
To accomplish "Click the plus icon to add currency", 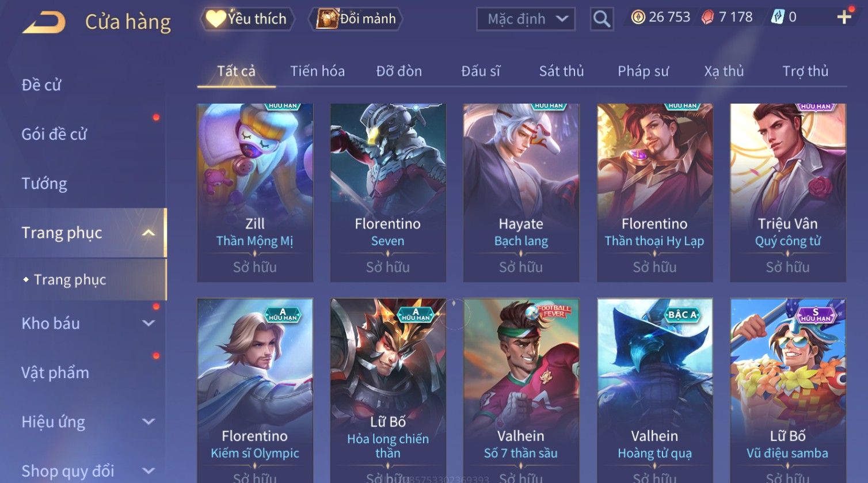I will [x=844, y=17].
